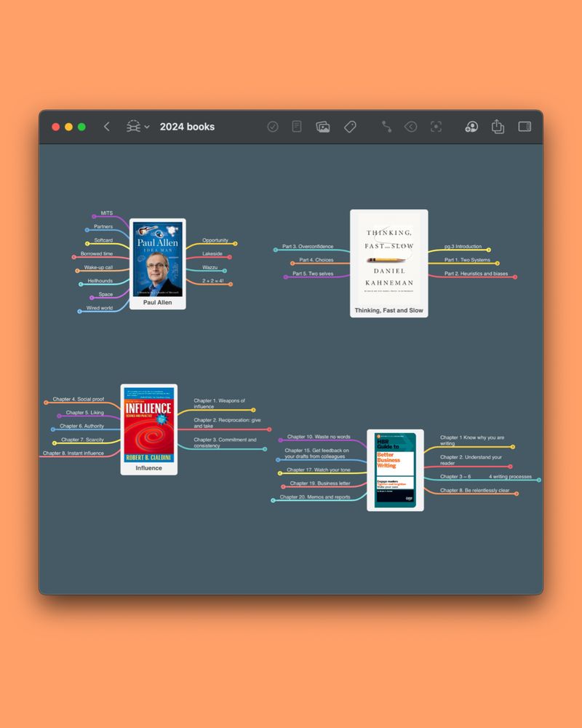Click the Wired world node
This screenshot has height=728, width=582.
100,308
